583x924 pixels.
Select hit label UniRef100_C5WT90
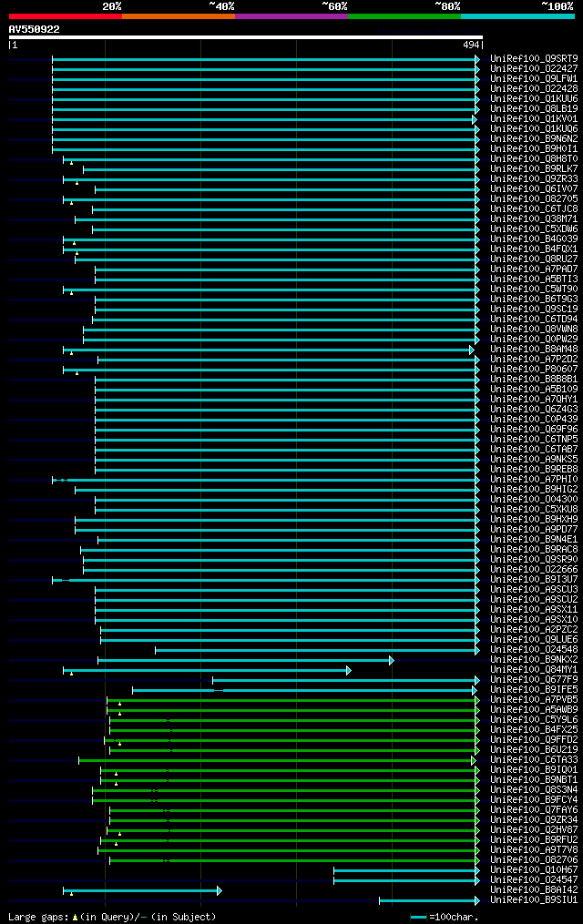pos(534,289)
